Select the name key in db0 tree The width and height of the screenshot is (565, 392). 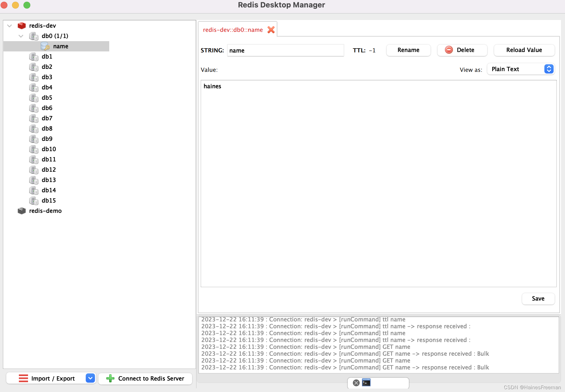click(x=60, y=46)
